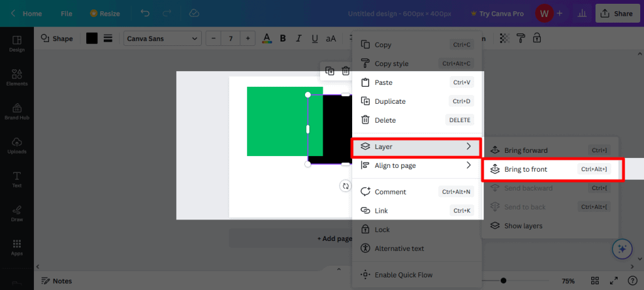Select the Draw tool in sidebar
This screenshot has height=290, width=644.
(17, 213)
